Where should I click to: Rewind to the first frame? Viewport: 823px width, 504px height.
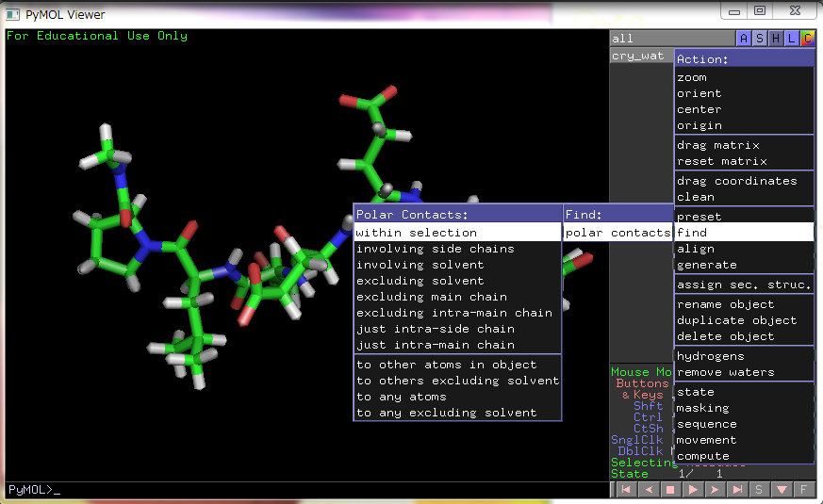[626, 489]
